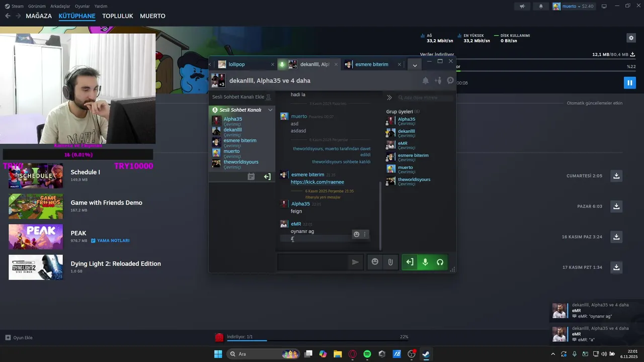The height and width of the screenshot is (362, 644).
Task: Go to KÜTÜPHANE library tab
Action: coord(77,16)
